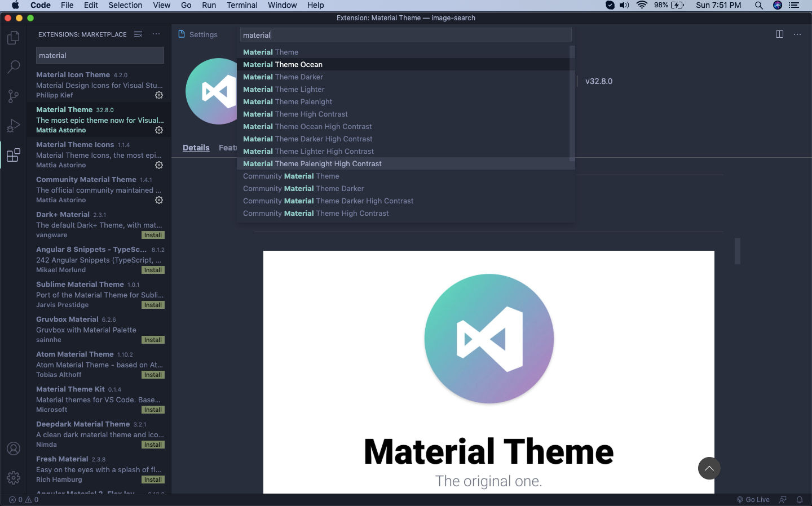Install Sublime Material Theme extension
This screenshot has height=506, width=812.
(x=153, y=305)
